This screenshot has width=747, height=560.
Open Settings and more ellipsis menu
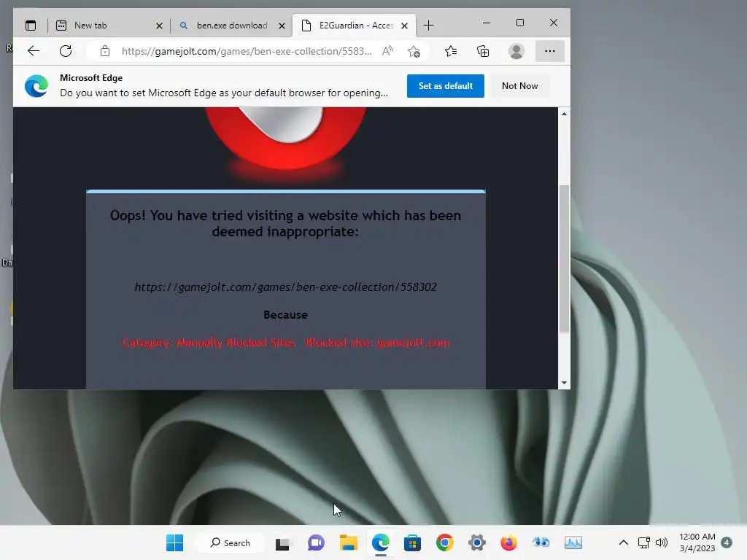click(550, 51)
